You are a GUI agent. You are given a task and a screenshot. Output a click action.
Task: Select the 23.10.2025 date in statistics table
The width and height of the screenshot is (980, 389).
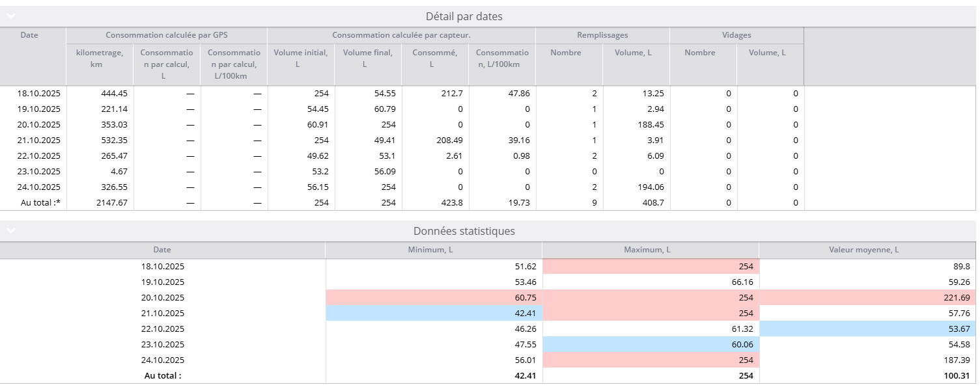(163, 345)
